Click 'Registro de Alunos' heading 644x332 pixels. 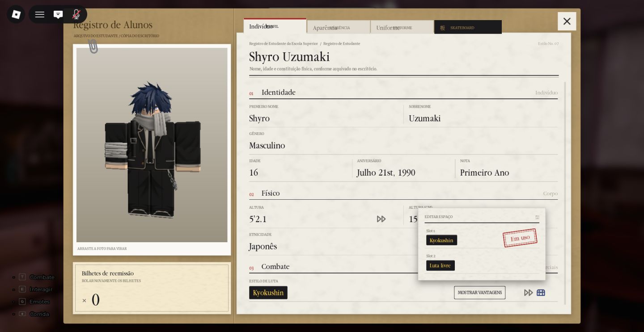[x=113, y=25]
